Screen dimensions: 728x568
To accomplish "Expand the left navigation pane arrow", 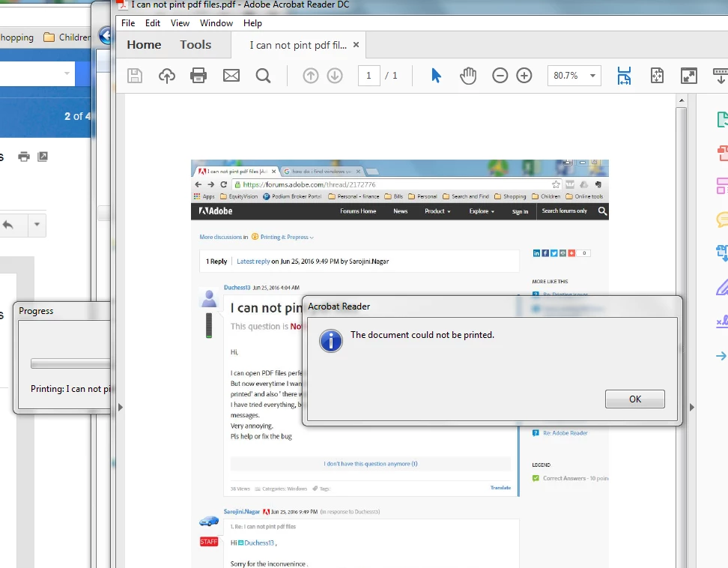I will [121, 408].
